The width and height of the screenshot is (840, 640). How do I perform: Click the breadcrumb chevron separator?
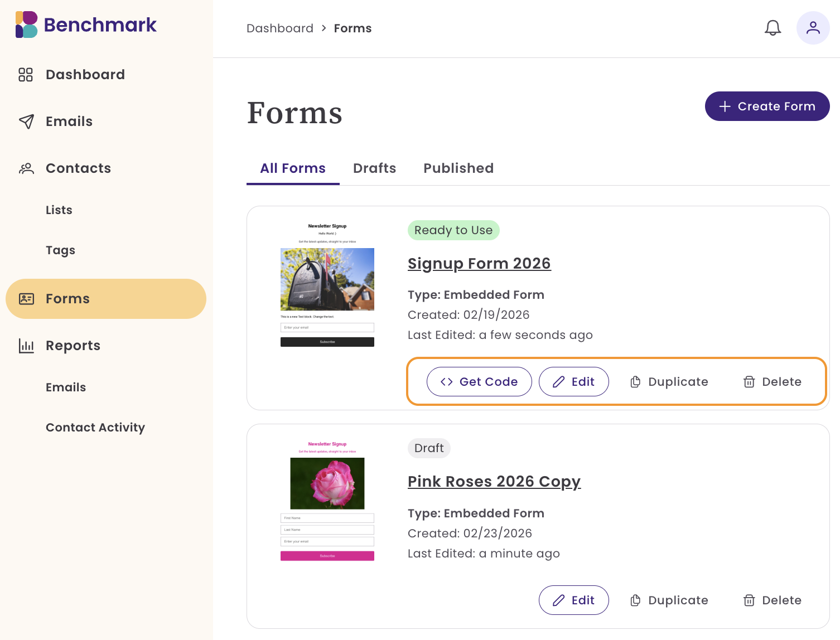point(324,28)
